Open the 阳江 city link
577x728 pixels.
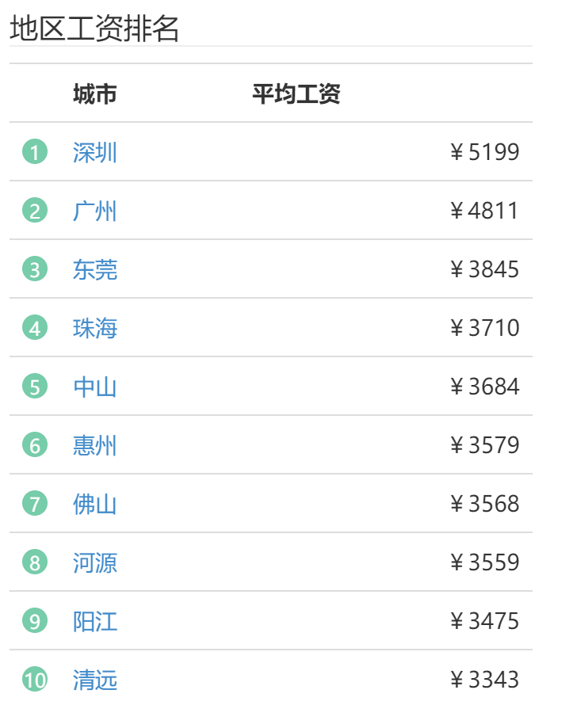click(x=95, y=621)
